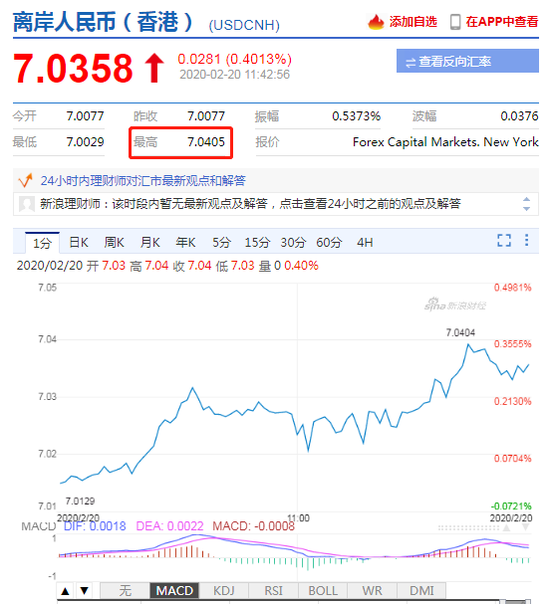Viewport: 550px width, 604px height.
Task: Click the 7.0404 peak label on chart
Action: tap(460, 332)
